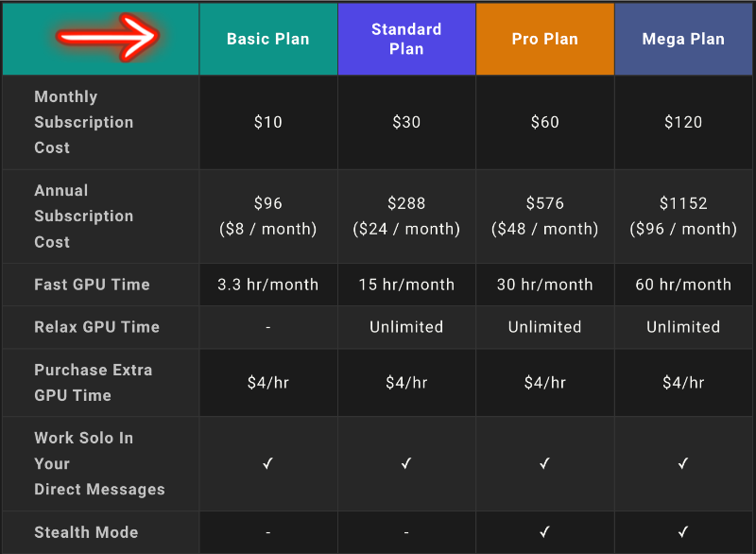Screen dimensions: 756x554
Task: Choose the orange Pro Plan header
Action: click(x=545, y=39)
